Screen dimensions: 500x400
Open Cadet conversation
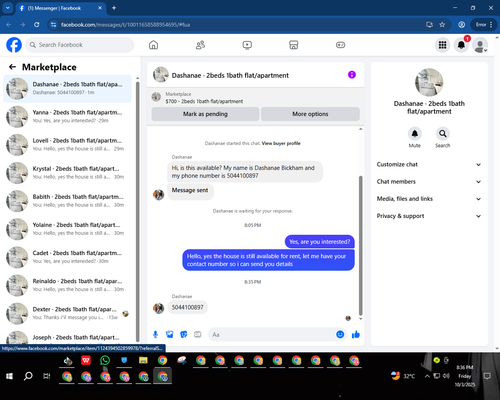point(67,257)
